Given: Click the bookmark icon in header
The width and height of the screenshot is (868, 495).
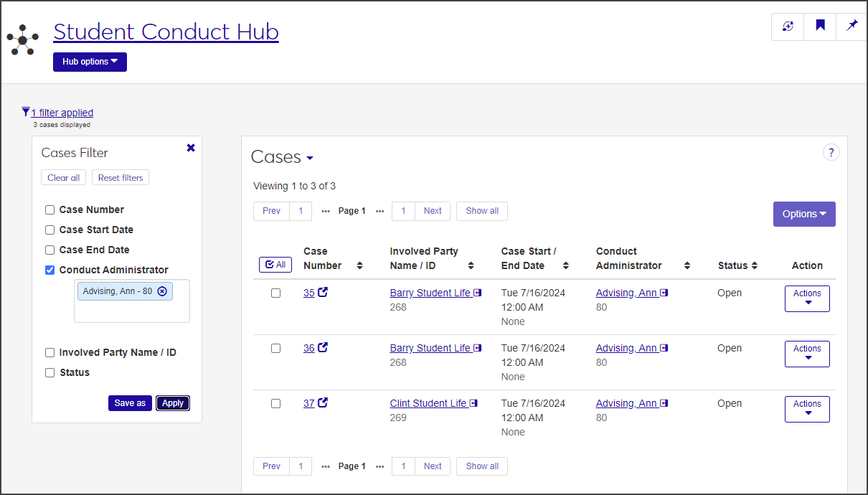Looking at the screenshot, I should click(x=820, y=27).
